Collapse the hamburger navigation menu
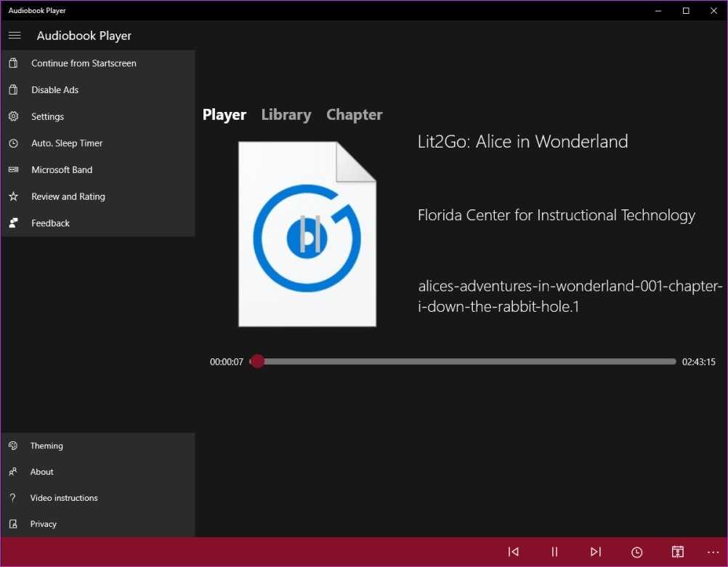The width and height of the screenshot is (728, 567). point(15,36)
